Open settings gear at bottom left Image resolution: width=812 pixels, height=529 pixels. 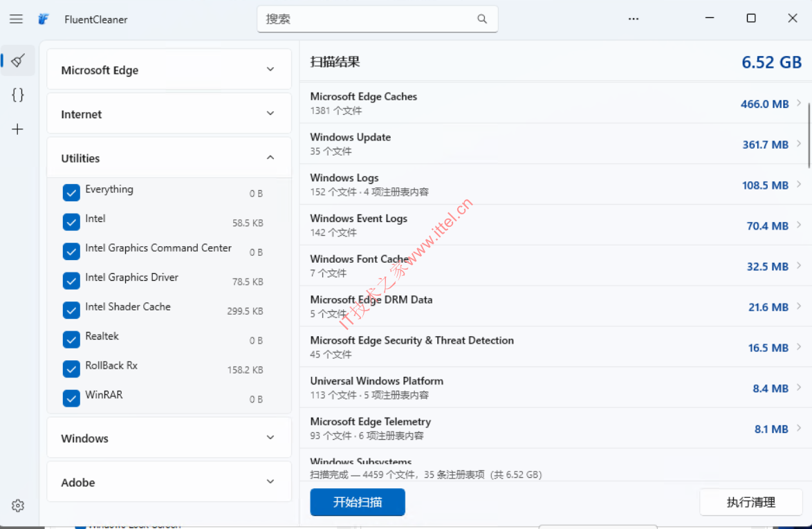click(x=18, y=505)
